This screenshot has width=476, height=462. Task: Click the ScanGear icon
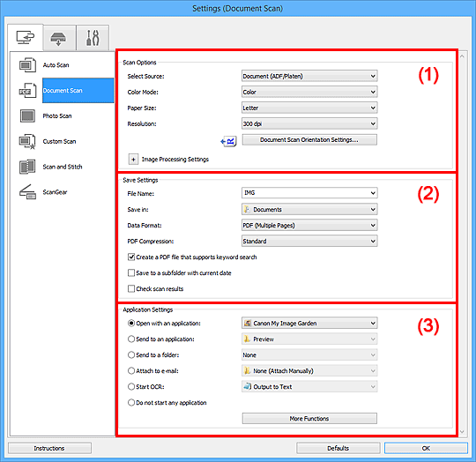27,192
